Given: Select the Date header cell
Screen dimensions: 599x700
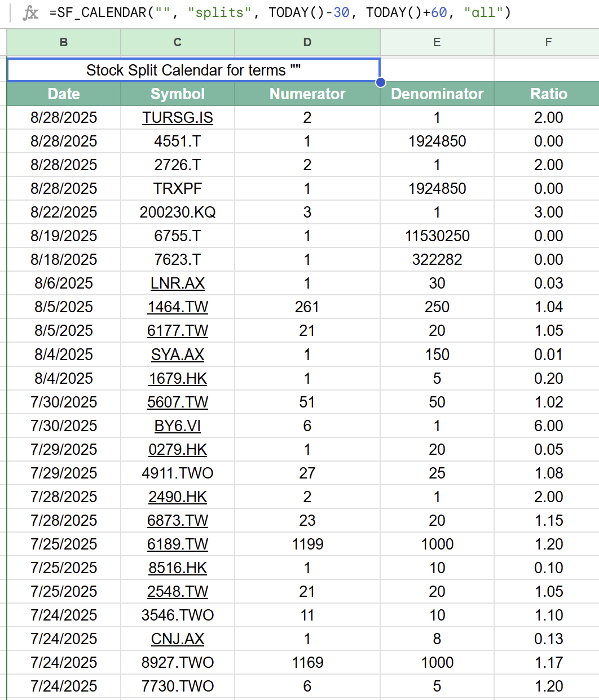Looking at the screenshot, I should click(x=63, y=94).
